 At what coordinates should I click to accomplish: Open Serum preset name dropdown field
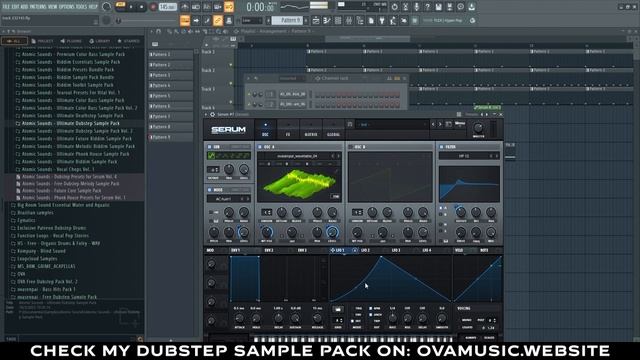(x=393, y=124)
